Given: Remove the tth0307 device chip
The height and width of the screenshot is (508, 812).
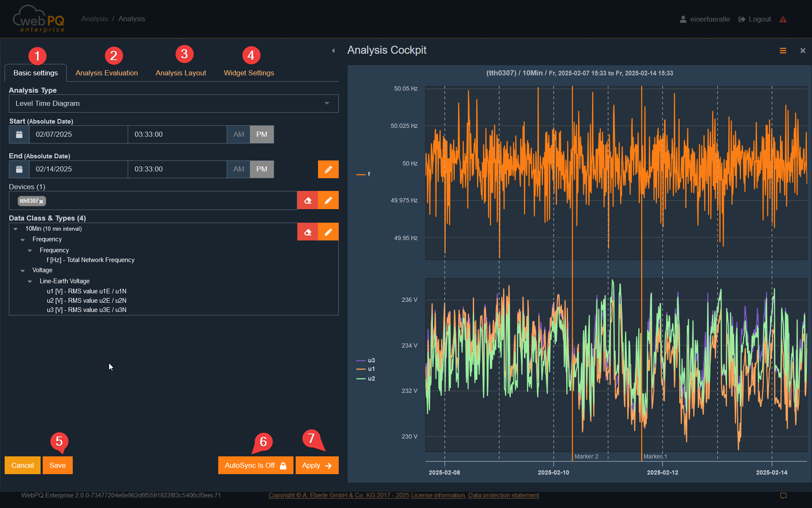Looking at the screenshot, I should click(x=41, y=201).
